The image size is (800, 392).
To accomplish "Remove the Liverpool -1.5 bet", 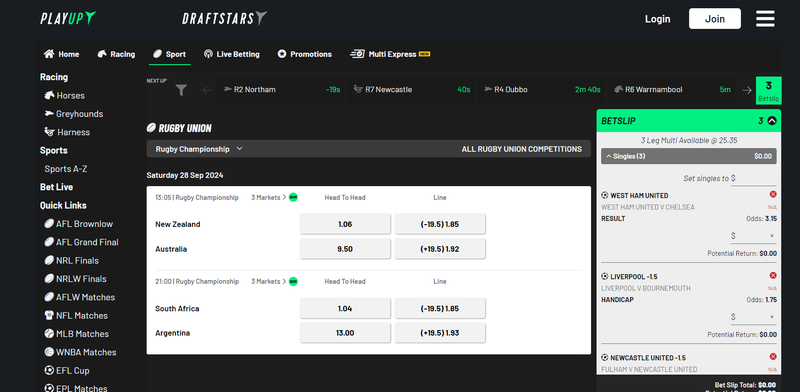I will click(x=772, y=276).
